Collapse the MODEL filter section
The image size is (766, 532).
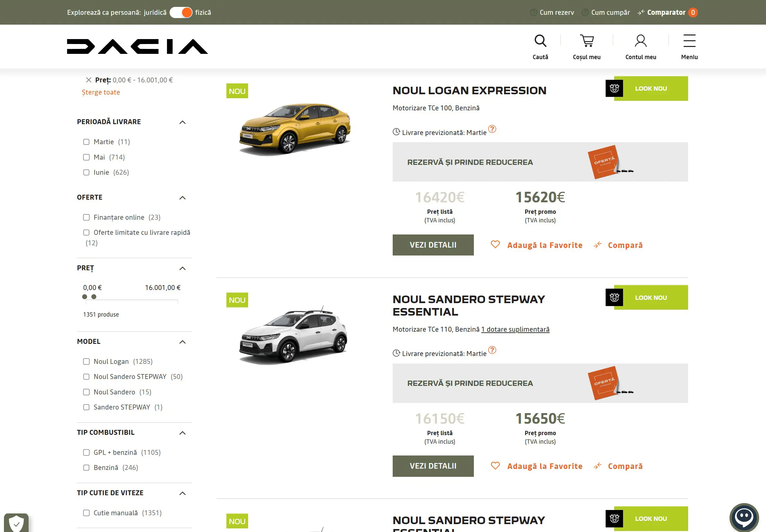click(182, 342)
